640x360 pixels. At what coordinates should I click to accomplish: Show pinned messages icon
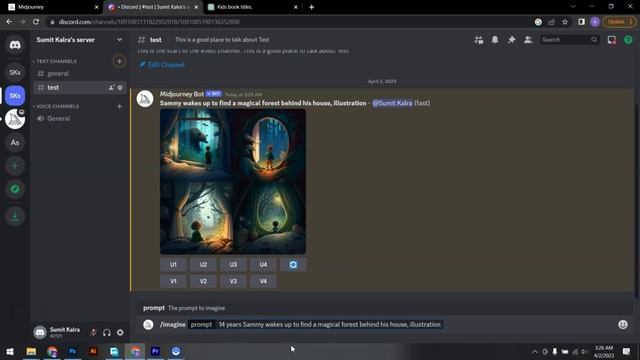tap(511, 40)
